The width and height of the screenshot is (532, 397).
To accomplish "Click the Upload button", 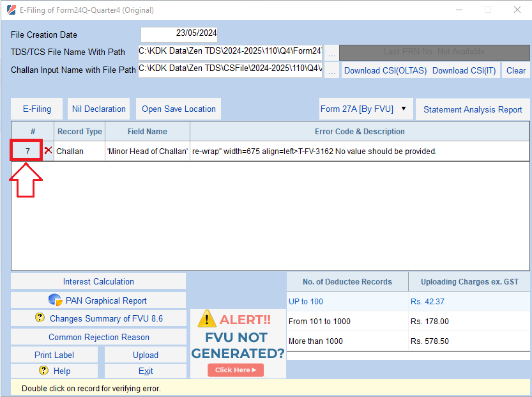I will pos(146,355).
